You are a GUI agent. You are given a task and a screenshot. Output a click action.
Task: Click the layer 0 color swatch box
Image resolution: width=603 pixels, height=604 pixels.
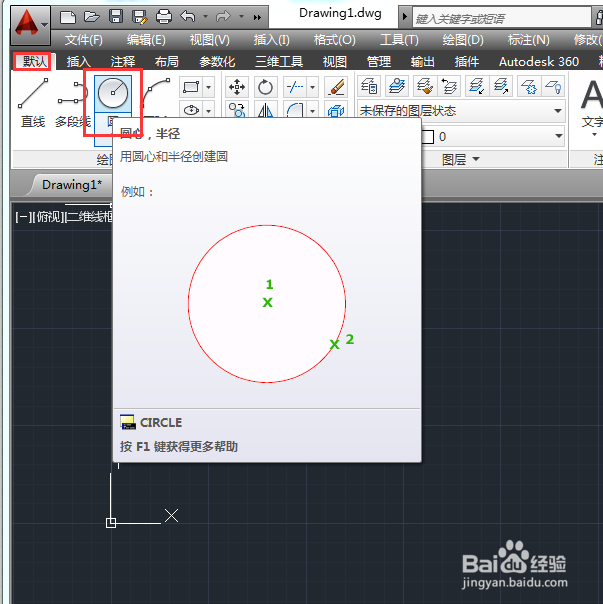pos(427,136)
